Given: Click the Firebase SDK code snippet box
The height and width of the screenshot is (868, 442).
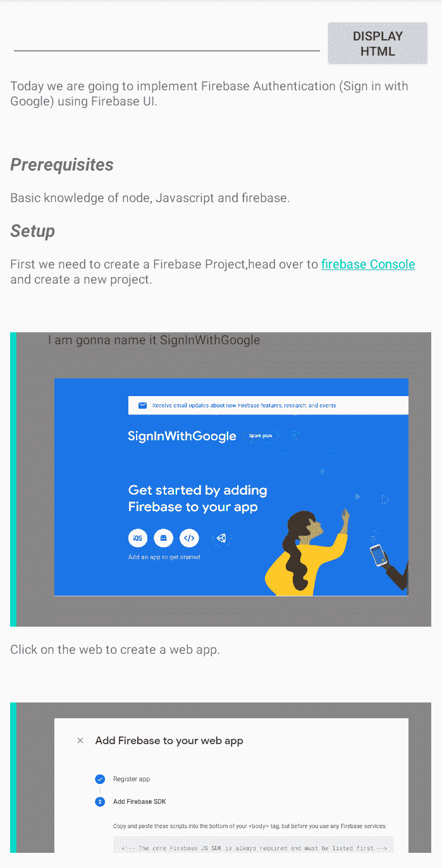Looking at the screenshot, I should (x=253, y=845).
